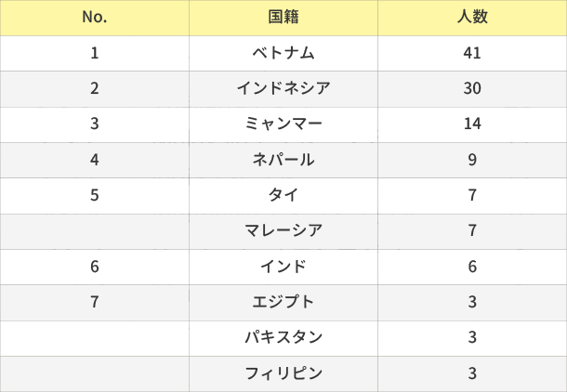Select the エジプト cell
The height and width of the screenshot is (392, 567).
[x=283, y=303]
